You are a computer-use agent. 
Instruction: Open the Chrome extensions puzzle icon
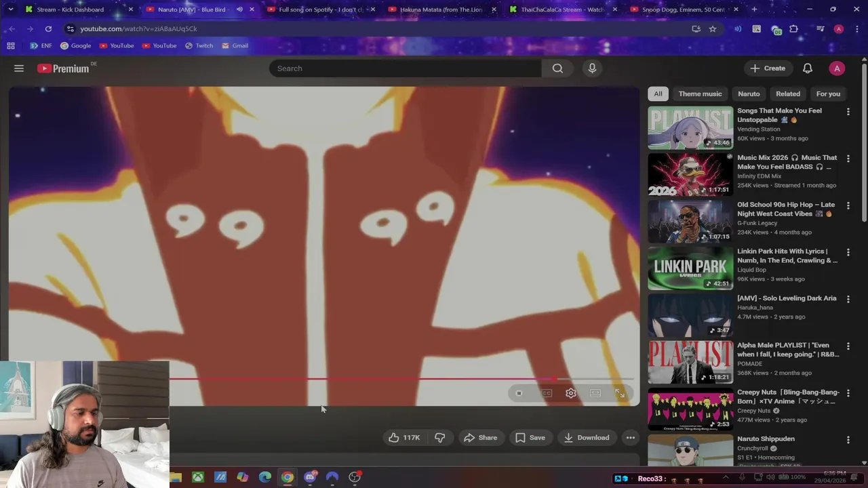794,28
